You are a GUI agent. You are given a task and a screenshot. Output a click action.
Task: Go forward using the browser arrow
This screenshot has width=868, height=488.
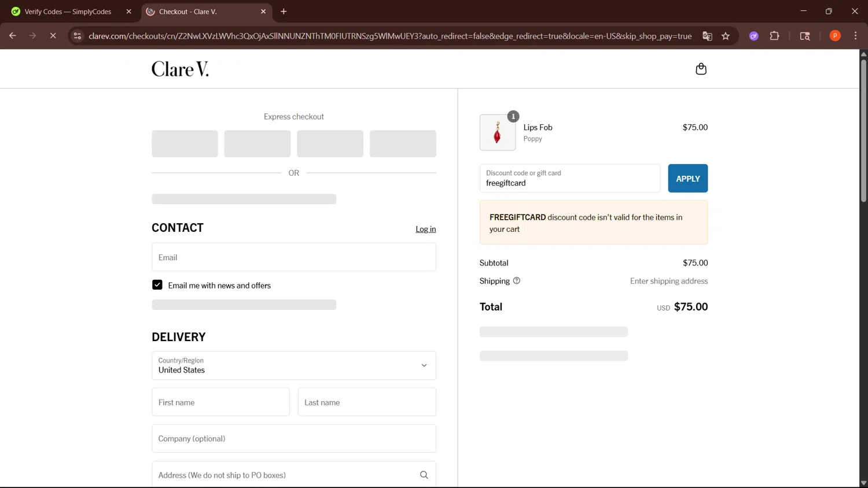[32, 36]
